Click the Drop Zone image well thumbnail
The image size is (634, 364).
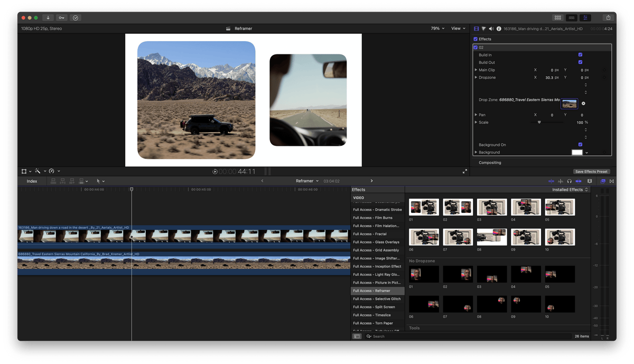pos(570,104)
